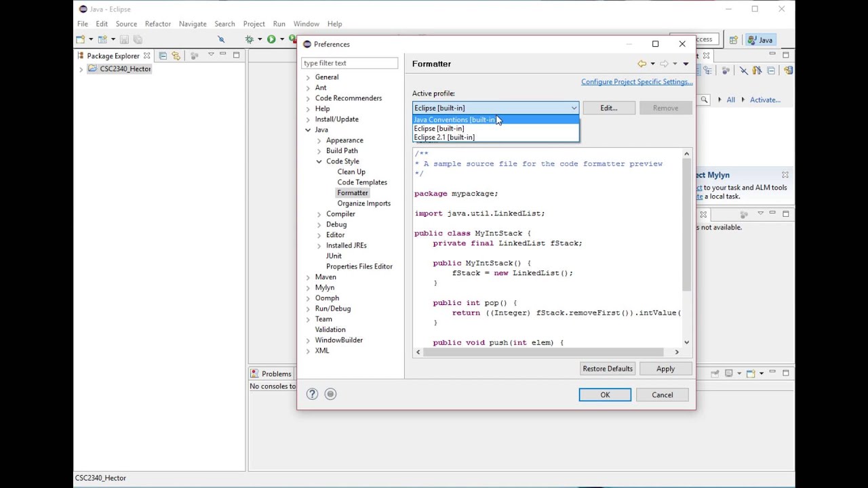Close the Connect Mylyn notice
Viewport: 868px width, 488px height.
pos(785,175)
